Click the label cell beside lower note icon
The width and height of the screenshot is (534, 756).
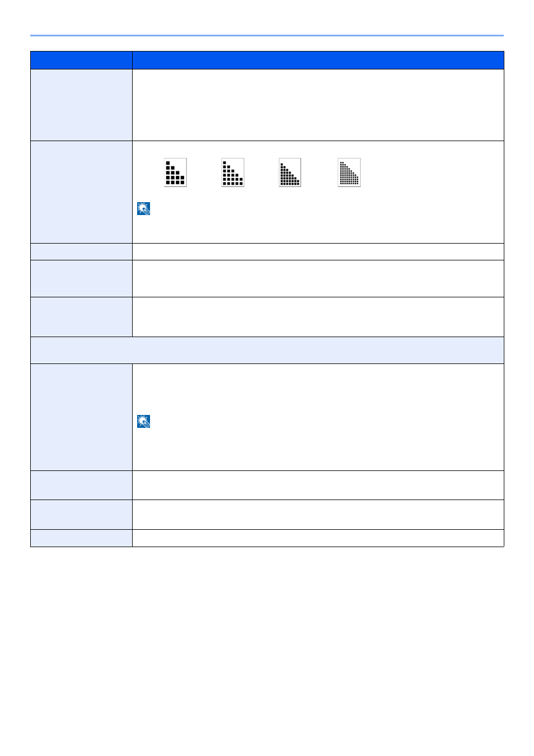click(81, 417)
